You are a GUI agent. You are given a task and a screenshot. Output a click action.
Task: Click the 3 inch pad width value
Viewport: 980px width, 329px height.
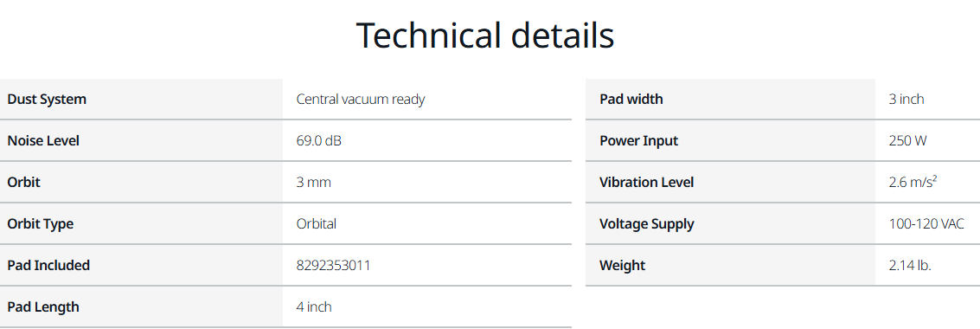(x=906, y=99)
